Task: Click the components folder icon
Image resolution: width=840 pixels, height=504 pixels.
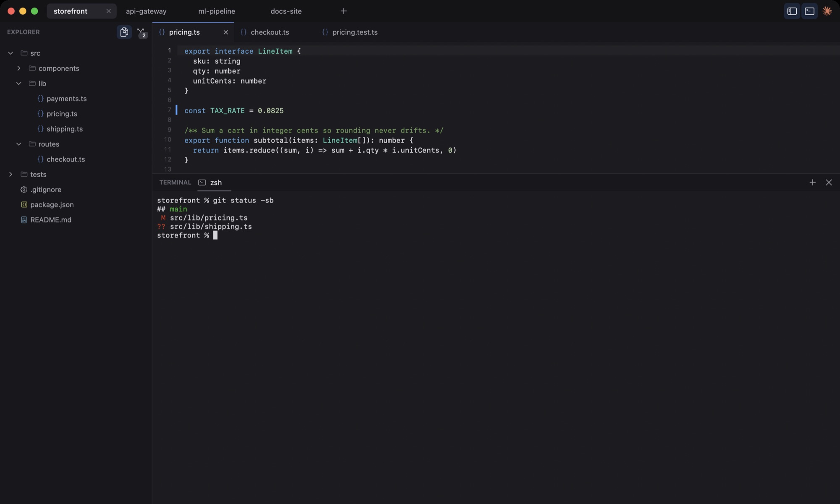Action: click(x=32, y=68)
